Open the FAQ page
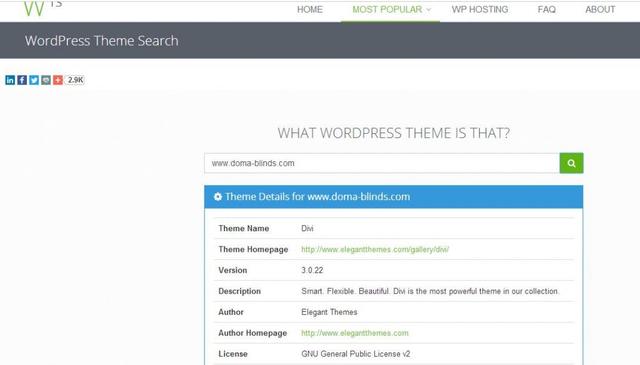The height and width of the screenshot is (365, 640). (x=547, y=9)
